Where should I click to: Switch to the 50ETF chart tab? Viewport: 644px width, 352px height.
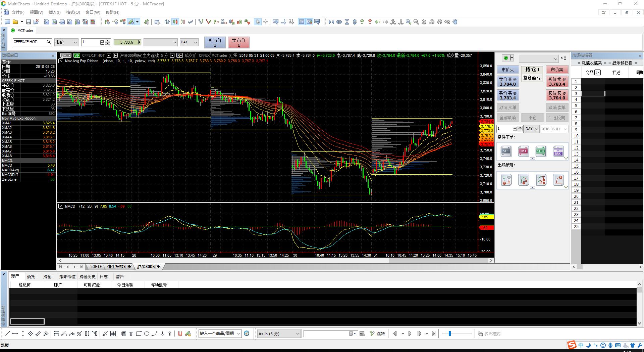coord(96,267)
